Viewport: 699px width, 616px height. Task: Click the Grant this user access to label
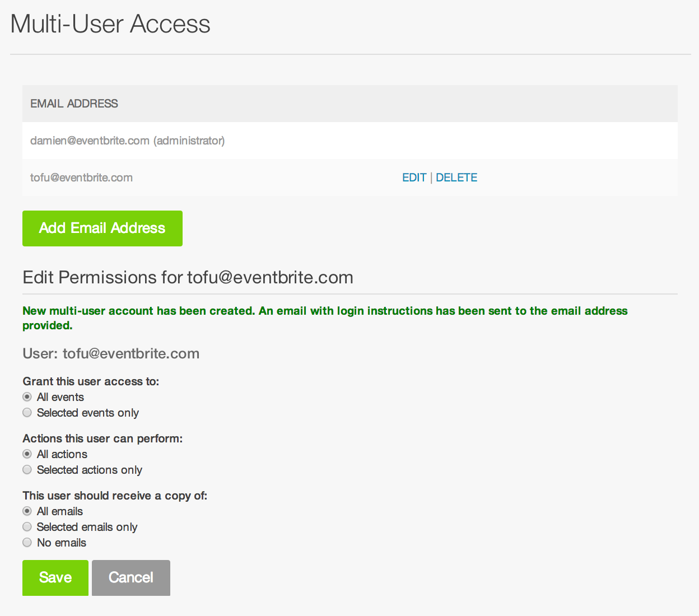[x=91, y=381]
